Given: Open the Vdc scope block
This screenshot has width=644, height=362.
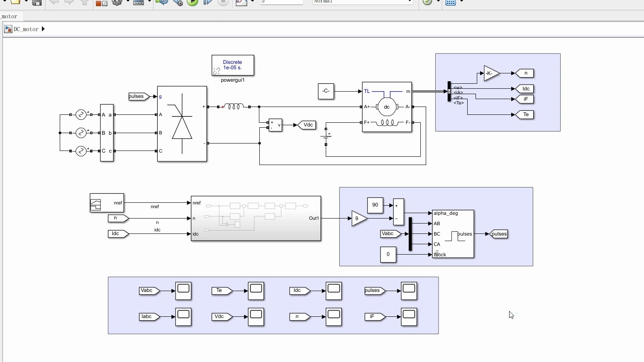Looking at the screenshot, I should [256, 317].
